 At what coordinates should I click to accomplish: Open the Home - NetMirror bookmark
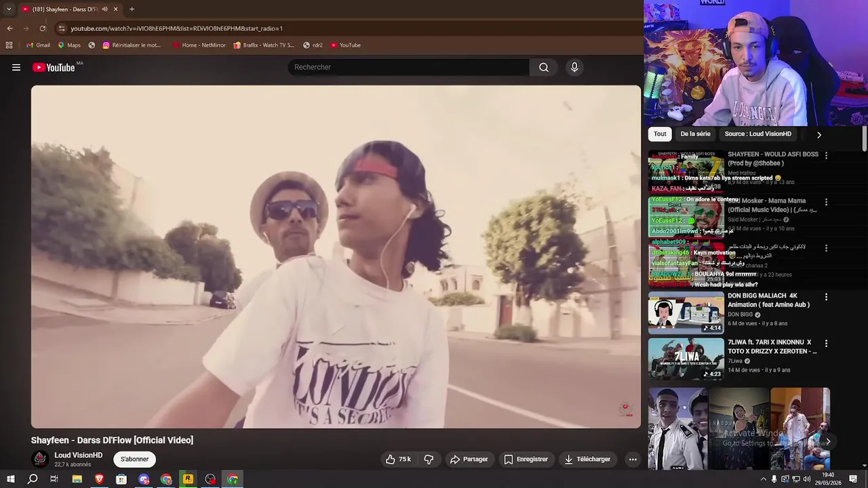pyautogui.click(x=199, y=45)
